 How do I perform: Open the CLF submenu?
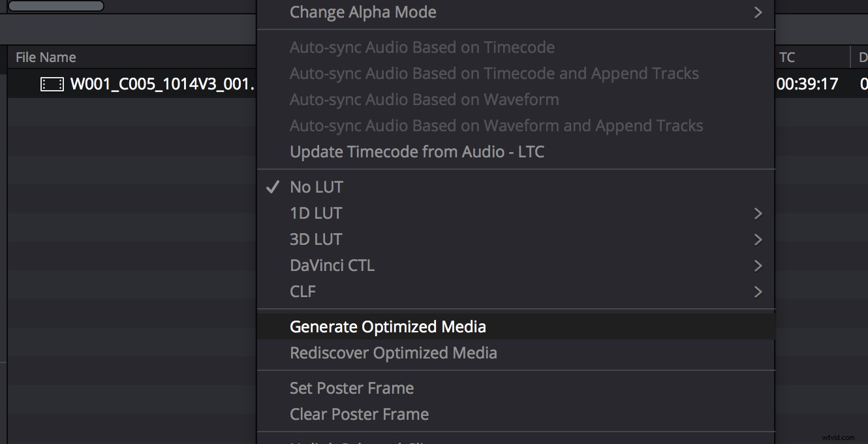point(302,291)
